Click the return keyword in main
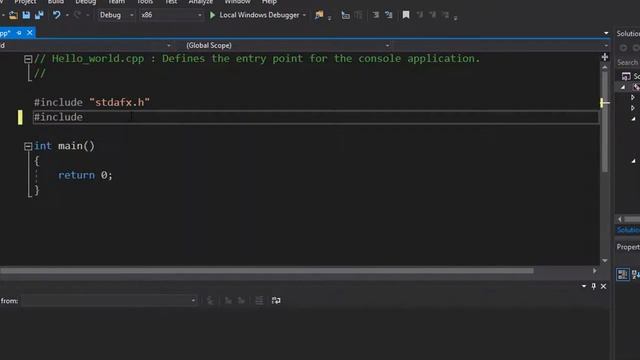The height and width of the screenshot is (360, 640). point(76,175)
